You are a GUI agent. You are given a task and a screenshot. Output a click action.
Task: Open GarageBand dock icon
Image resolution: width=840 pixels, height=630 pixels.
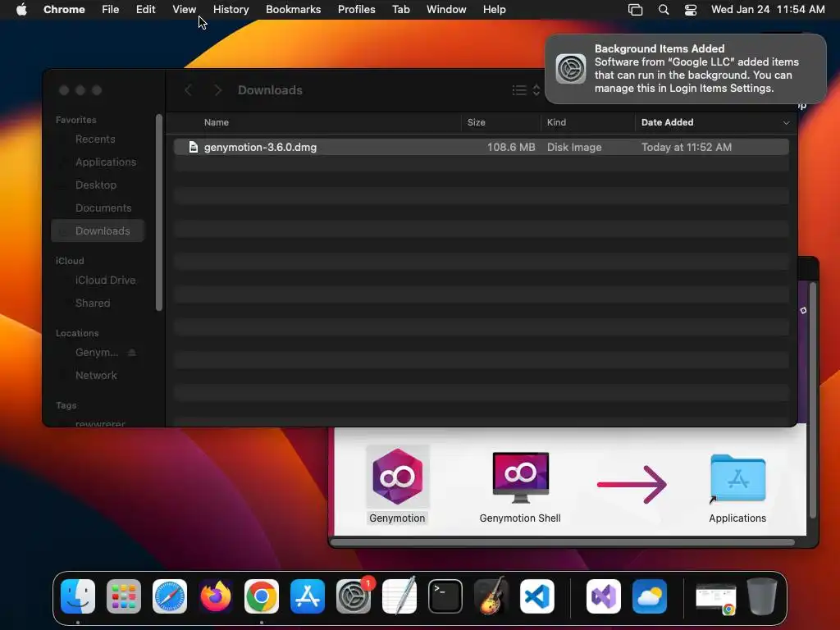pyautogui.click(x=491, y=596)
